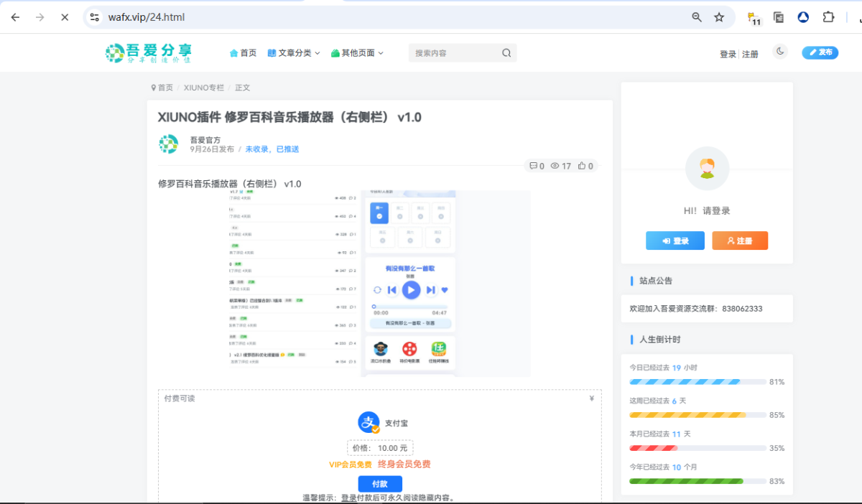
Task: Click the browser zoom magnifier icon
Action: click(x=696, y=17)
